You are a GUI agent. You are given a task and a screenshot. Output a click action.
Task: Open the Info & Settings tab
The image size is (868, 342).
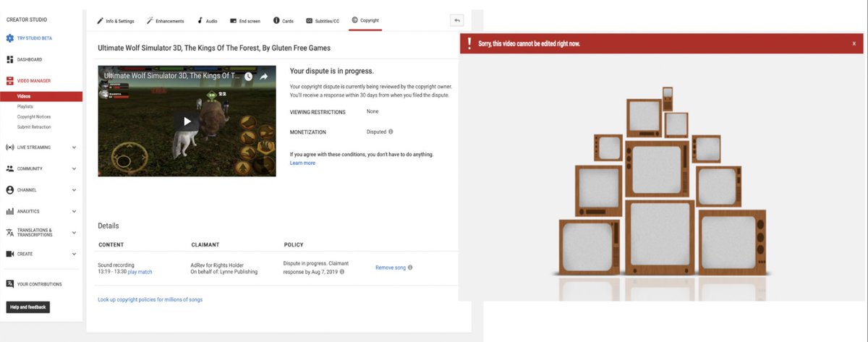point(114,21)
